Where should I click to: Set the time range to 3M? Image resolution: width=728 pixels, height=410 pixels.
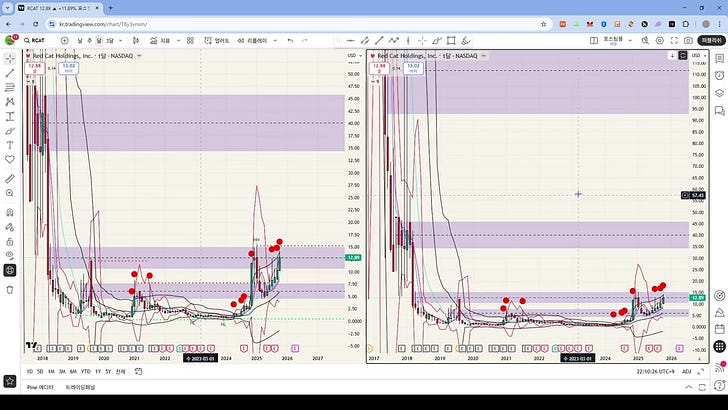[x=62, y=371]
